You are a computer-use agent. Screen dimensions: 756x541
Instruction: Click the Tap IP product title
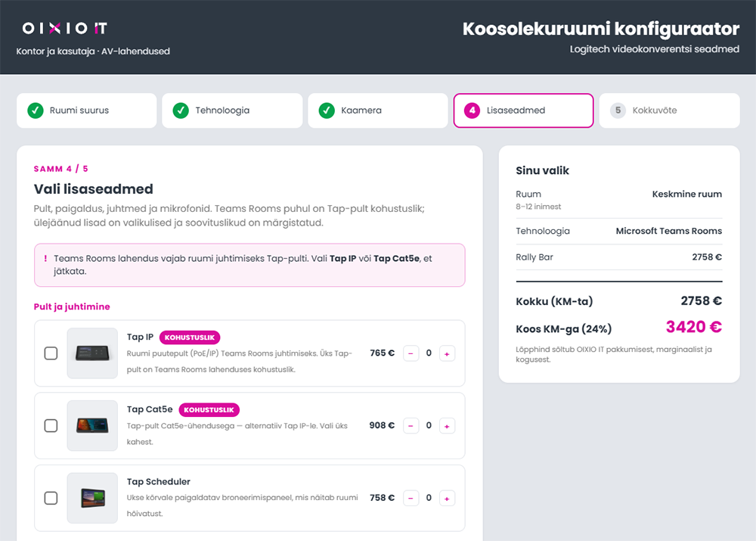[x=140, y=337]
